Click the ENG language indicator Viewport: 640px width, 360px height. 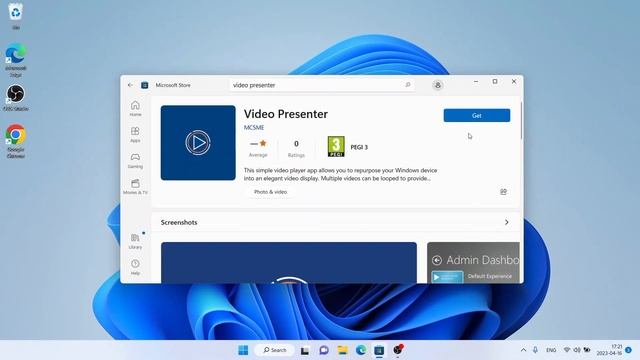point(551,350)
